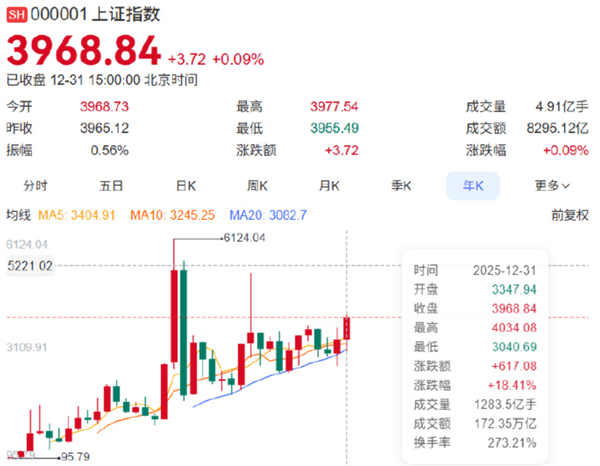Viewport: 600px width, 466px height.
Task: Click the red SH market badge icon
Action: tap(16, 15)
